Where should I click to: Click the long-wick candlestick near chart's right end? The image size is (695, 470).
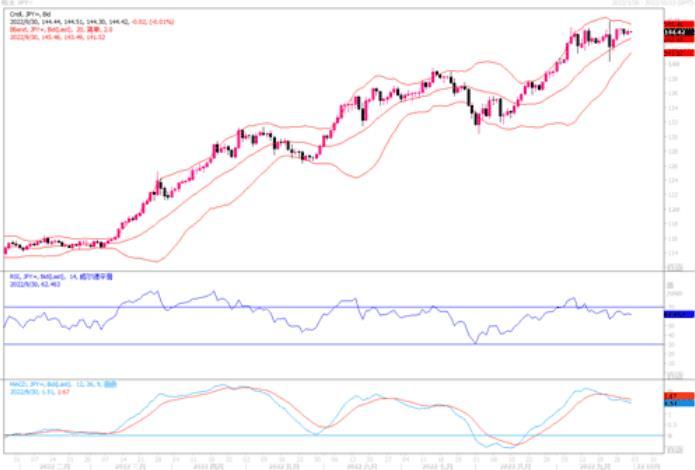click(610, 41)
